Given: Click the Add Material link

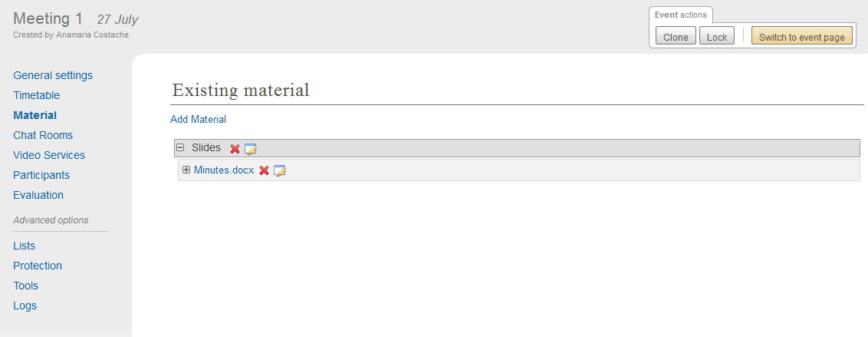Looking at the screenshot, I should 198,119.
